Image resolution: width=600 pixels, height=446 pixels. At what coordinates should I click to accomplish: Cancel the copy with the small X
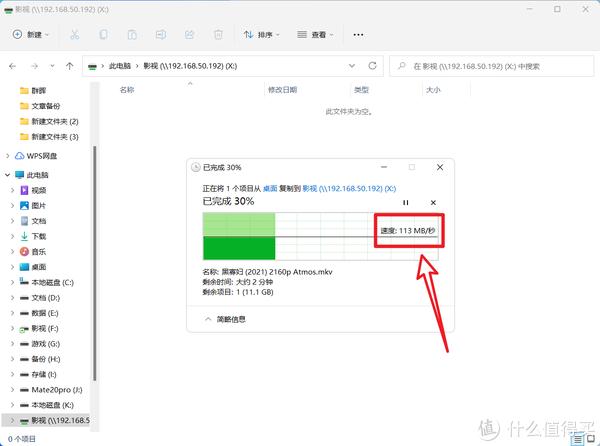click(433, 202)
